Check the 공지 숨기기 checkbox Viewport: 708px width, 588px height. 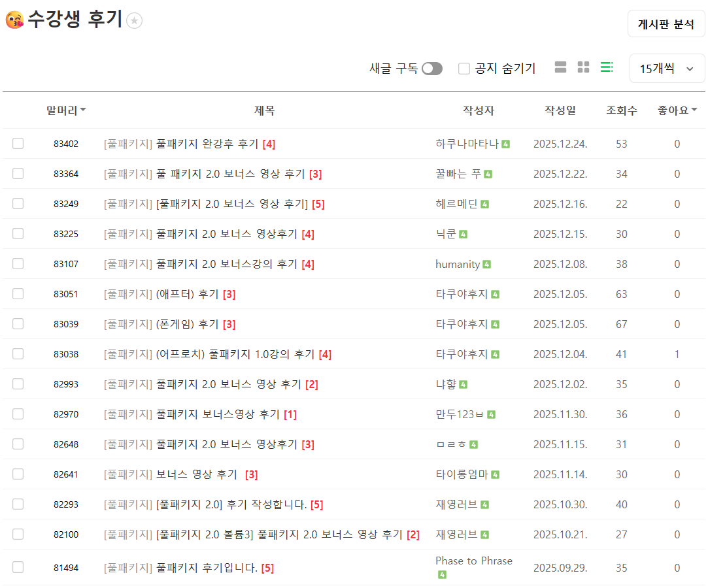click(x=464, y=69)
